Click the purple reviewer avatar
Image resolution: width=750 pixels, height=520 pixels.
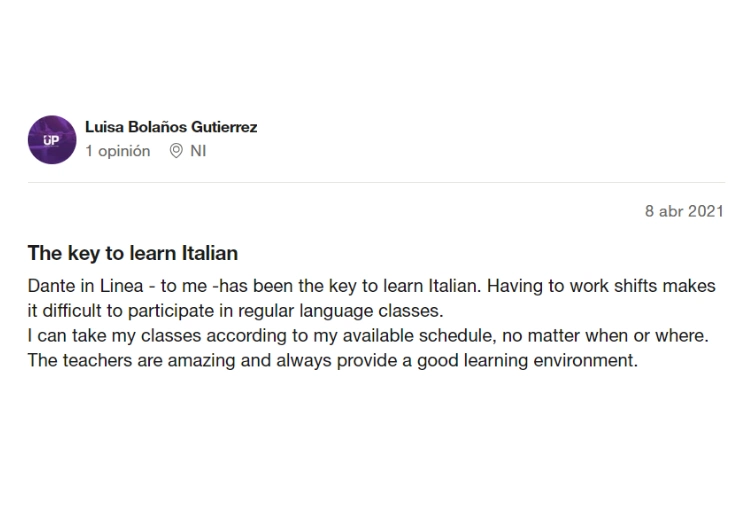[52, 140]
